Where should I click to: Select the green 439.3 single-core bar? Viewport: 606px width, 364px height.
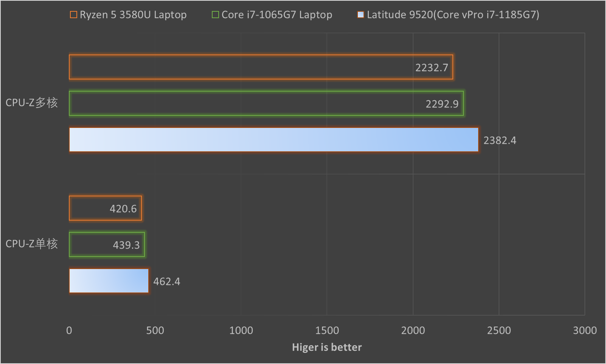[107, 244]
